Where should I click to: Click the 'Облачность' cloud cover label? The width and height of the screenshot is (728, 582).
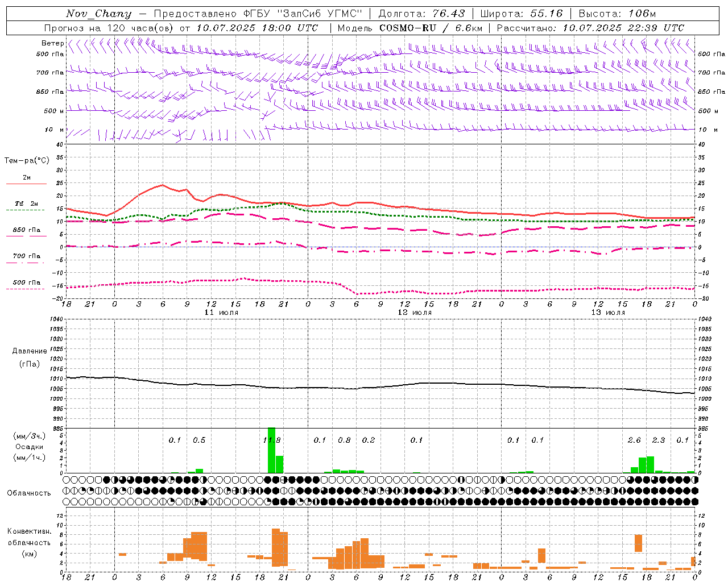click(x=29, y=493)
